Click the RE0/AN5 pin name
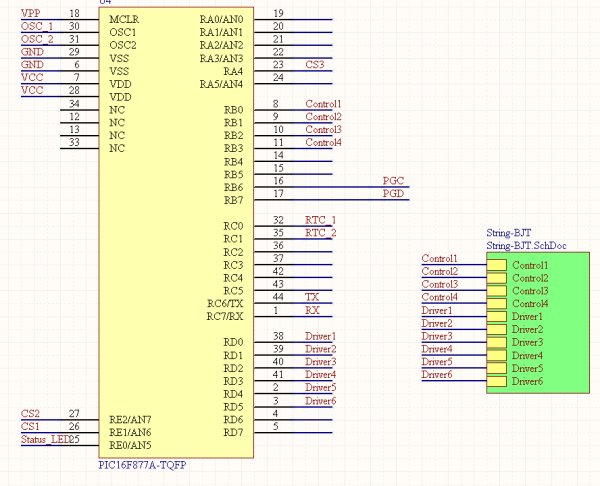Screen dimensions: 600x486 [x=130, y=445]
